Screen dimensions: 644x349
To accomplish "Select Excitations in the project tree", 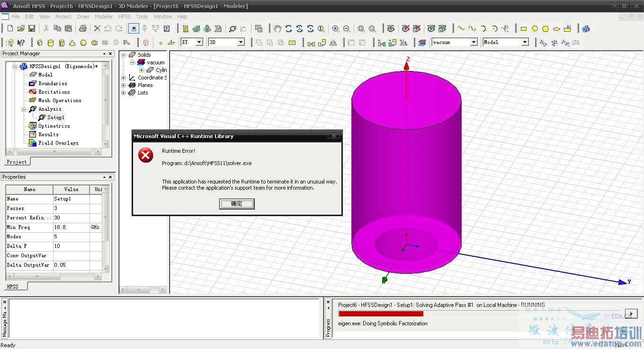I will [x=54, y=92].
